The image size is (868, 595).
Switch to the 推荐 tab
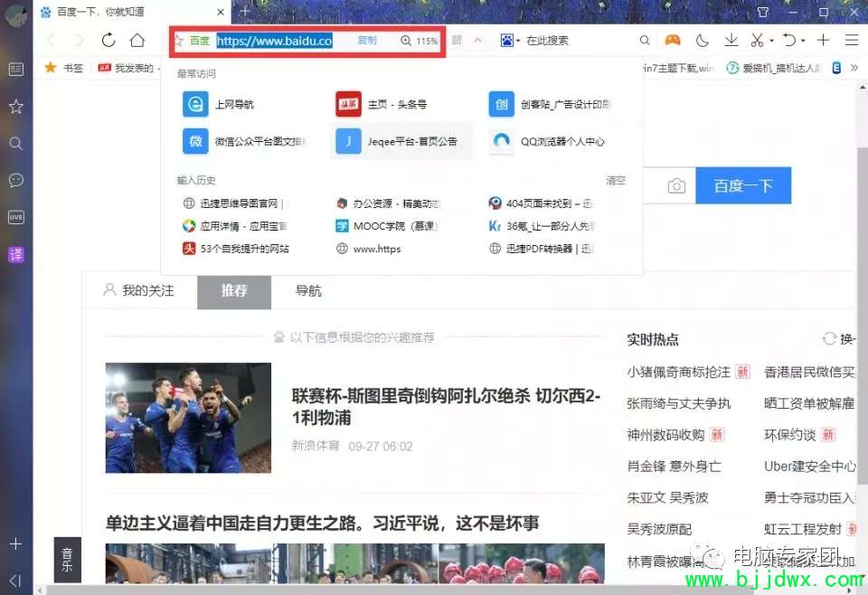[x=234, y=291]
